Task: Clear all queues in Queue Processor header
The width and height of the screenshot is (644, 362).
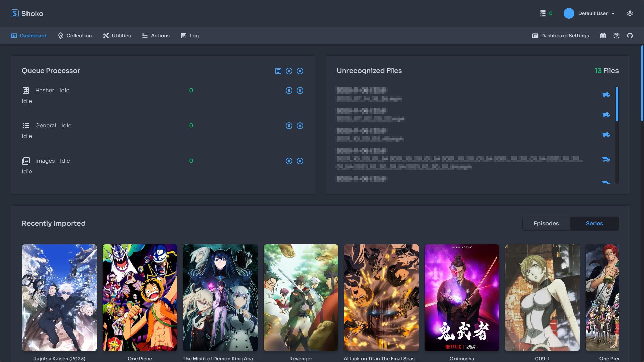Action: pyautogui.click(x=300, y=71)
